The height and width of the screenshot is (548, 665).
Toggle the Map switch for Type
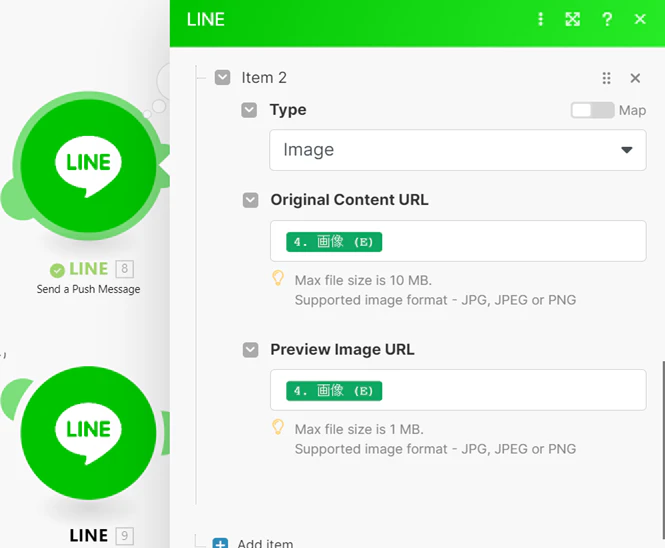[x=592, y=110]
